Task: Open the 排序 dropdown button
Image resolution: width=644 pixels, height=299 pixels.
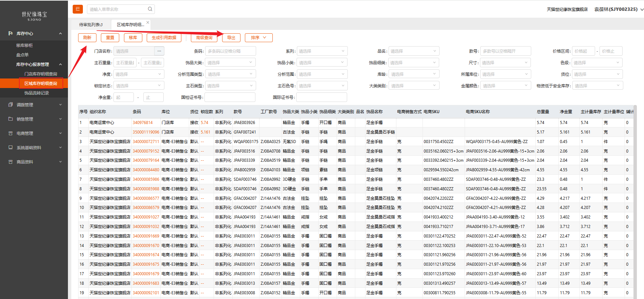Action: pyautogui.click(x=258, y=38)
